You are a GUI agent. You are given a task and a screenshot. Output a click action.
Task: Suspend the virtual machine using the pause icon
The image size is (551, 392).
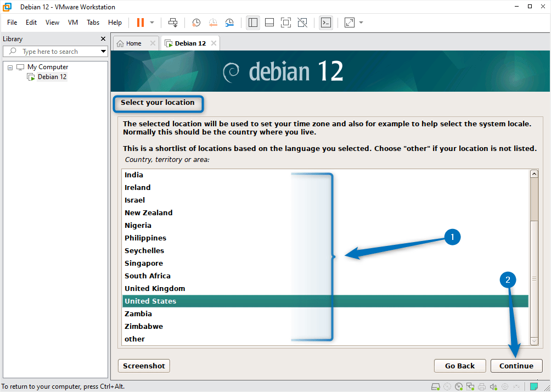pos(140,23)
